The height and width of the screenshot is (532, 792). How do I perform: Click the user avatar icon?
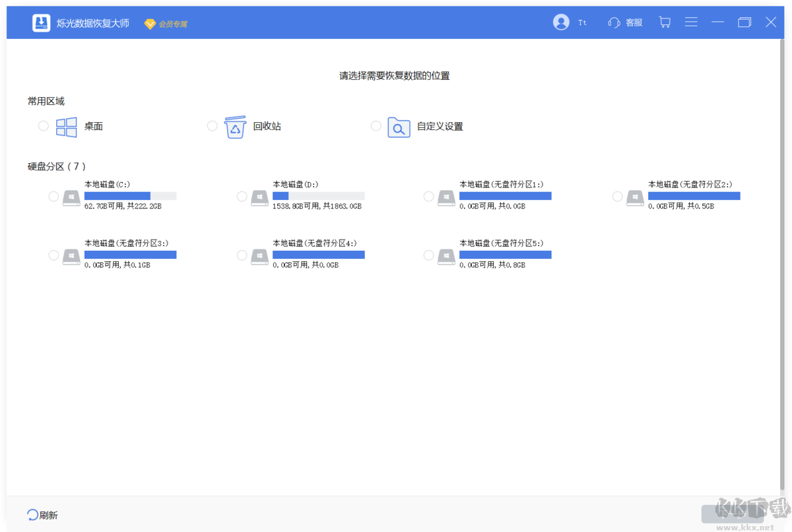(560, 22)
